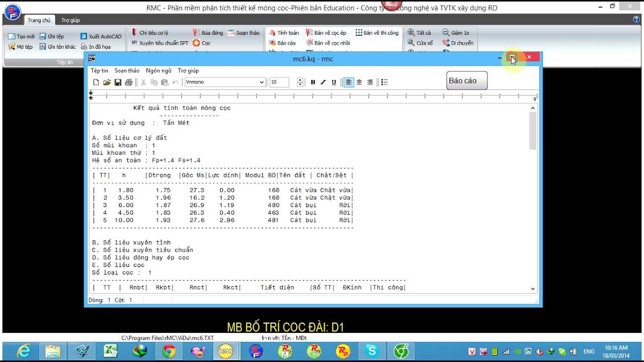Viewport: 644px width, 362px height.
Task: Run Tính toán calculation
Action: 284,33
